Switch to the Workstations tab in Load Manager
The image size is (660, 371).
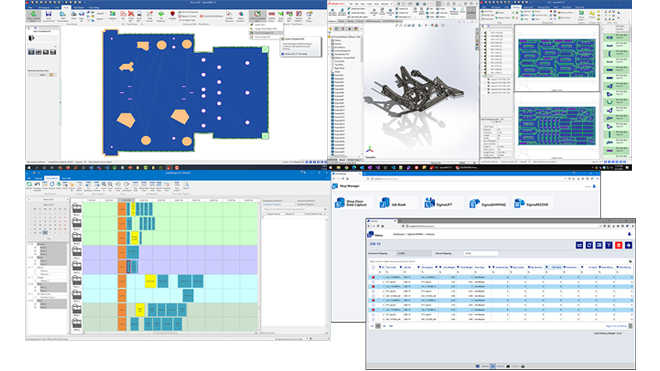point(52,178)
